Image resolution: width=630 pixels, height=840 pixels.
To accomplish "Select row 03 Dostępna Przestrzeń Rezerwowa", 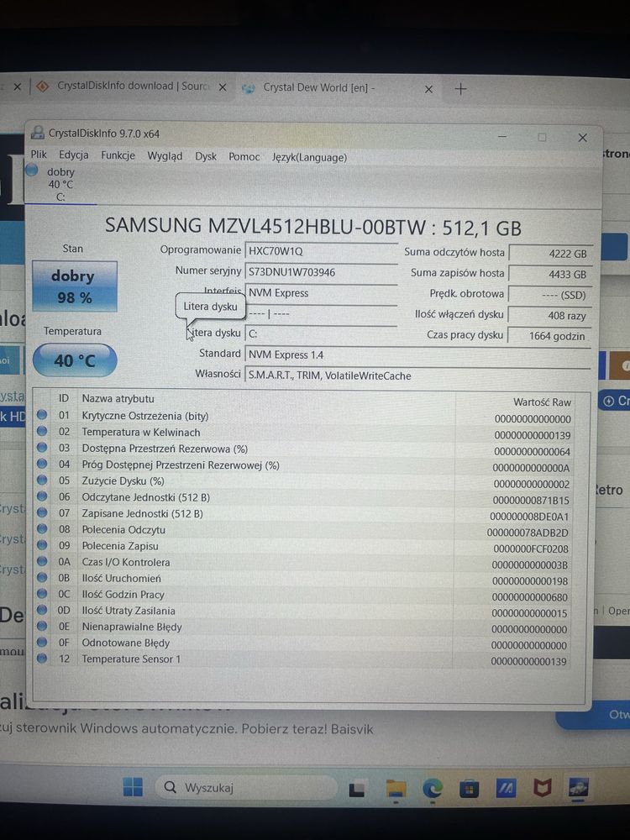I will tap(303, 449).
